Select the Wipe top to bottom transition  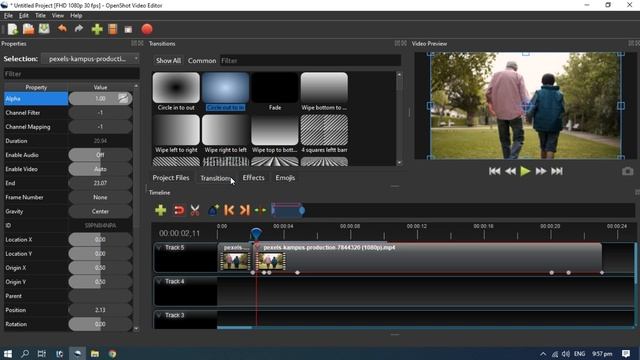(275, 134)
